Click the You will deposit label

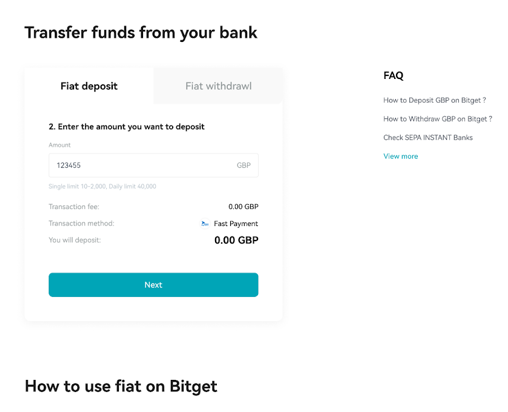[x=75, y=240]
